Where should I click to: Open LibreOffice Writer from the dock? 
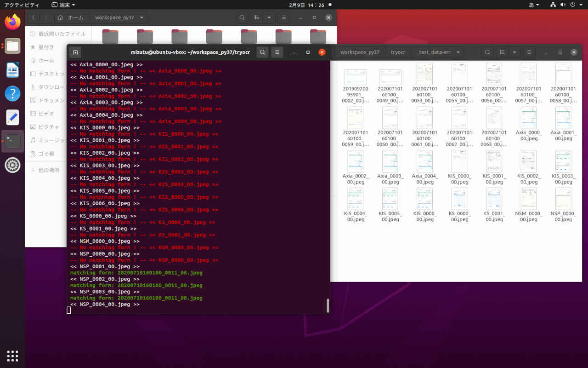point(12,70)
